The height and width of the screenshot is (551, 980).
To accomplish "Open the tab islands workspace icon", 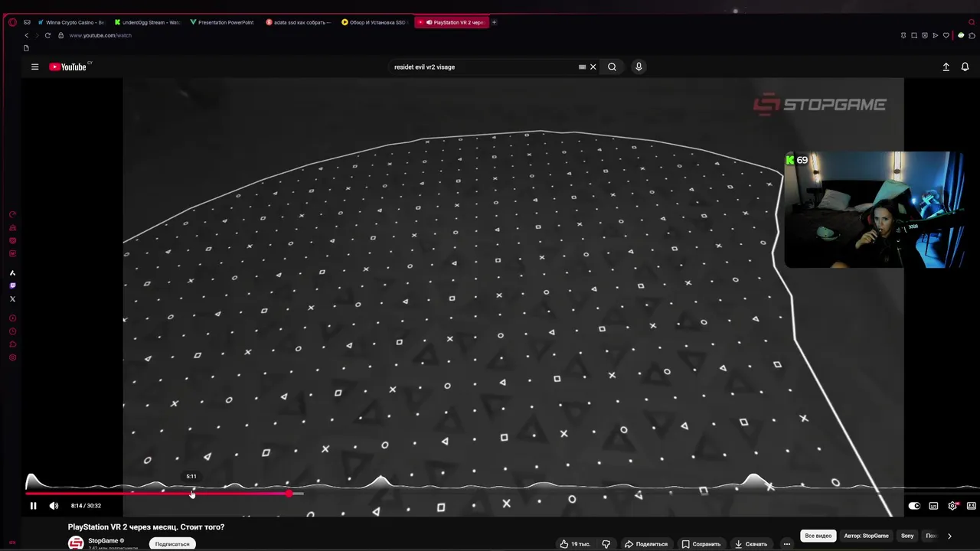I will (27, 22).
